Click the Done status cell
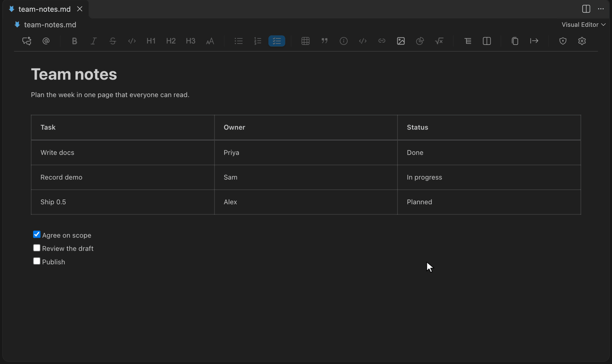 [489, 152]
